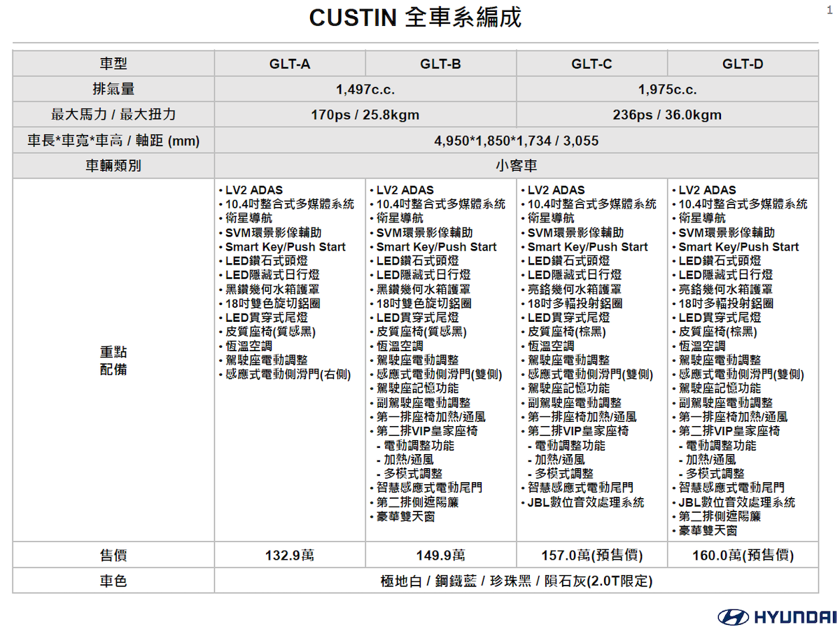Screen dimensions: 840x629
Task: Click the 1,975c.c. displacement cell
Action: (x=668, y=88)
